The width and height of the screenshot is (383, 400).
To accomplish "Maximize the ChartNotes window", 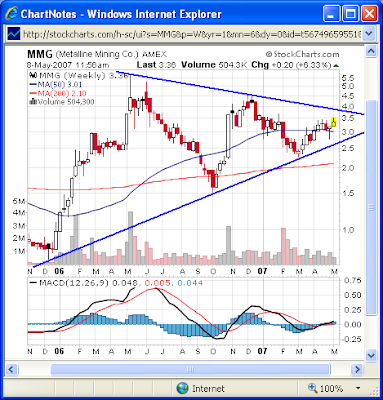I will (350, 14).
